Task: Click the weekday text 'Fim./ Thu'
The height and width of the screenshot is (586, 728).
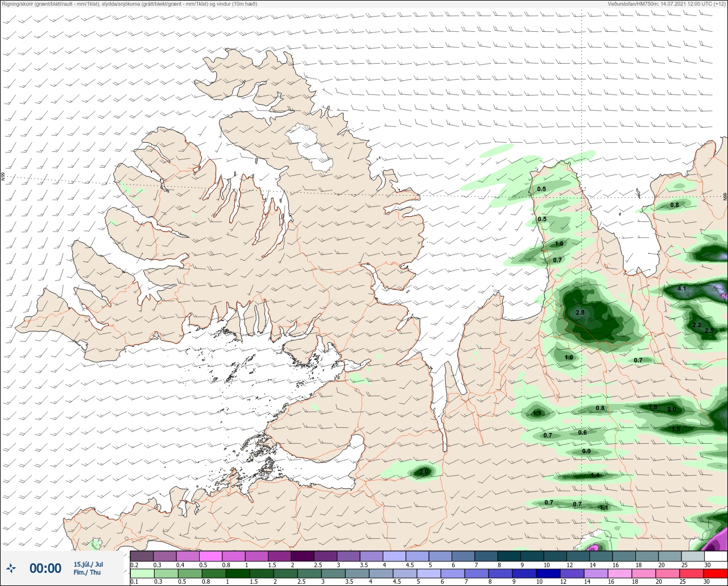Action: click(87, 572)
